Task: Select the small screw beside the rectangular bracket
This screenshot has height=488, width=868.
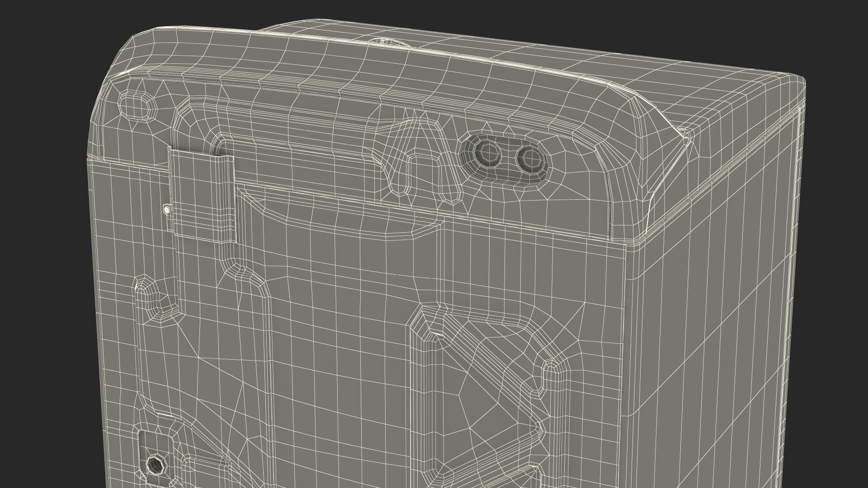Action: pyautogui.click(x=167, y=209)
